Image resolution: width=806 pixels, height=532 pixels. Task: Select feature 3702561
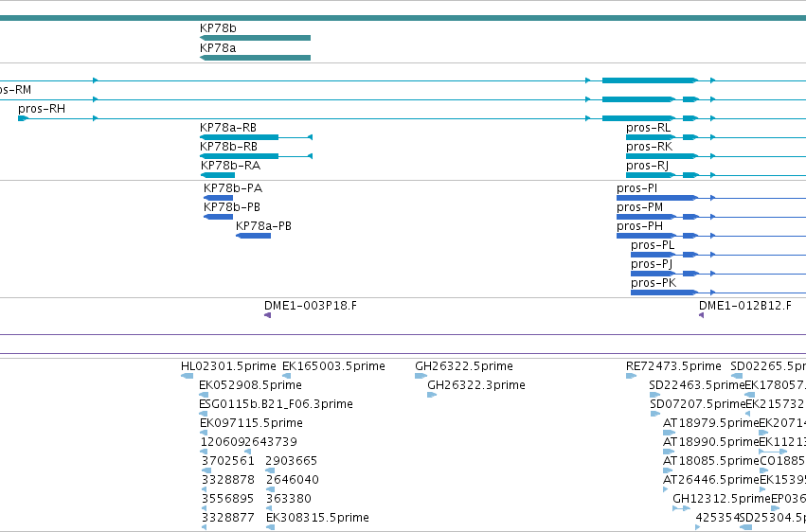(x=206, y=470)
